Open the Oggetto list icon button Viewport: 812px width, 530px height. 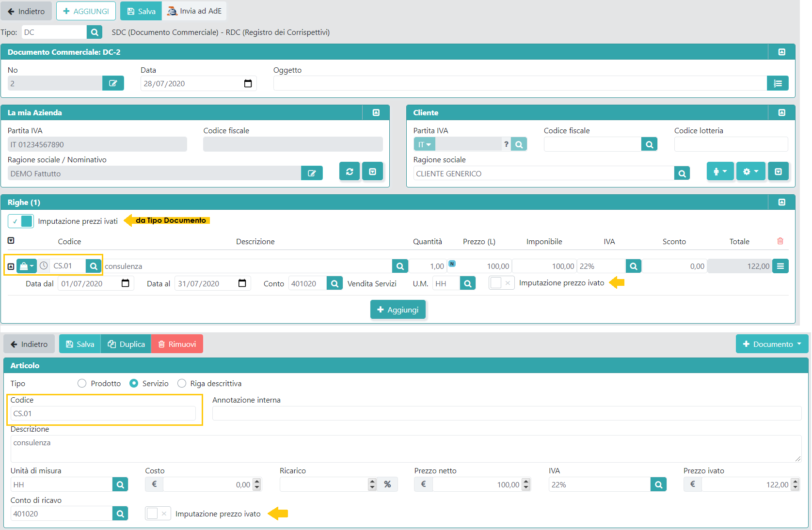778,83
